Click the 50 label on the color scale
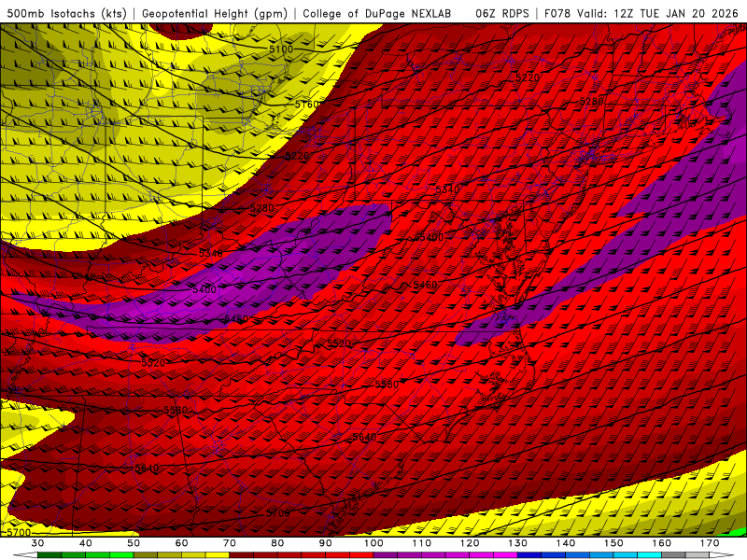The width and height of the screenshot is (747, 560). [x=134, y=543]
